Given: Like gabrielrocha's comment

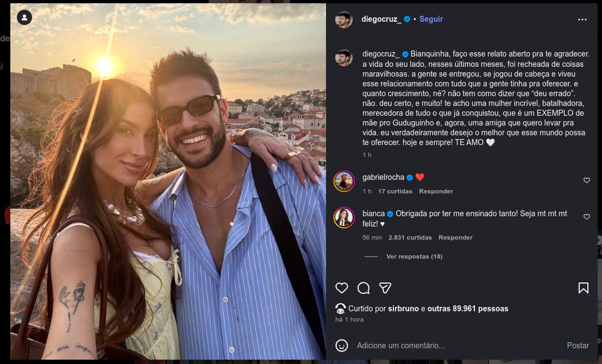Looking at the screenshot, I should click(x=587, y=180).
